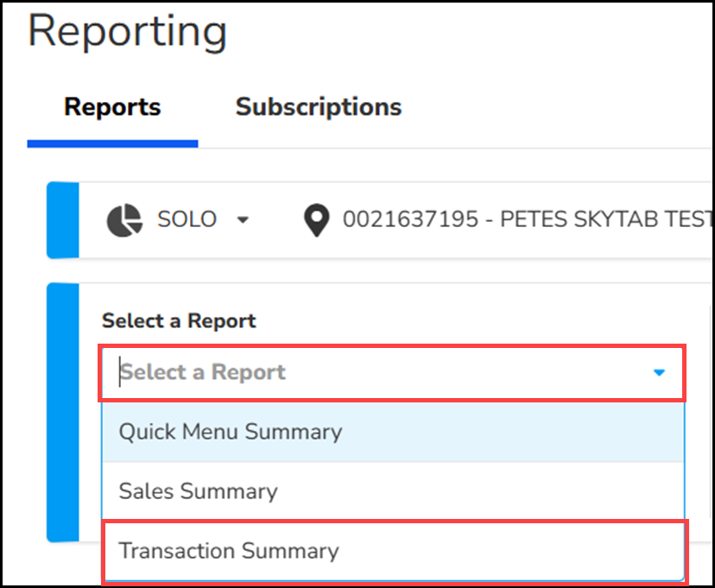Viewport: 715px width, 588px height.
Task: Expand the SOLO dropdown caret
Action: (x=243, y=220)
